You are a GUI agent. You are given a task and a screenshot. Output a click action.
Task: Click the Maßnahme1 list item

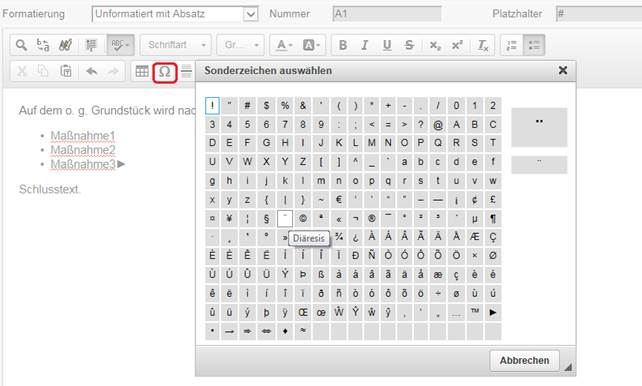83,135
